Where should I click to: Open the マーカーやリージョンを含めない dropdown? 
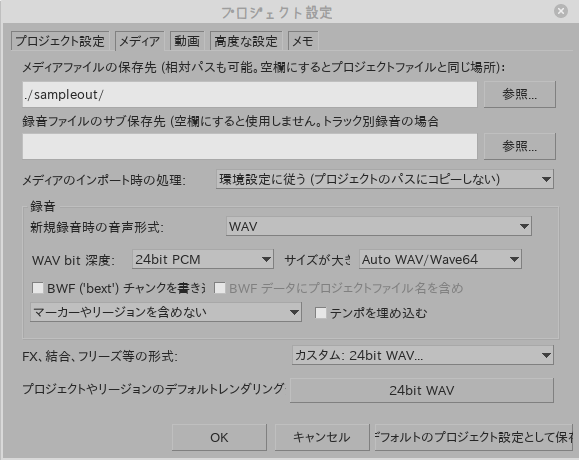click(166, 312)
